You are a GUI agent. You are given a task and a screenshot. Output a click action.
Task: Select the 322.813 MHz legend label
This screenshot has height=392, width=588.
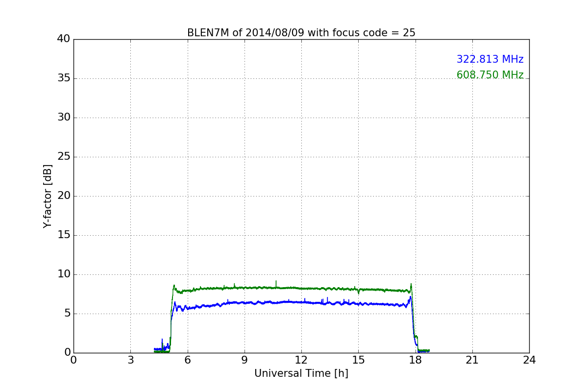tap(490, 59)
